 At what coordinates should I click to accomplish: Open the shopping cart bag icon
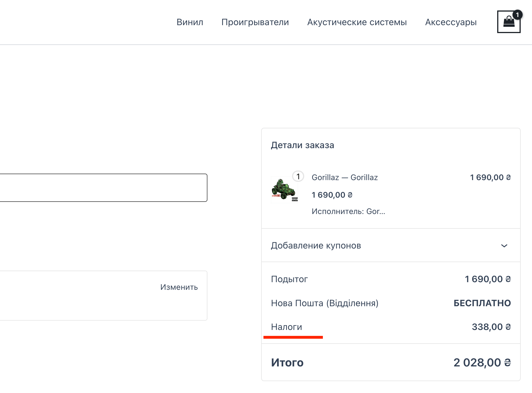pyautogui.click(x=509, y=22)
